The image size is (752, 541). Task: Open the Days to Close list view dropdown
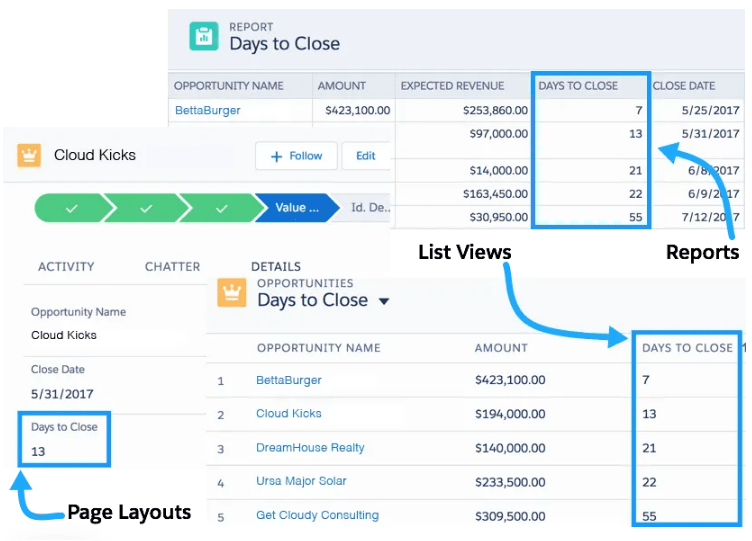(x=384, y=301)
